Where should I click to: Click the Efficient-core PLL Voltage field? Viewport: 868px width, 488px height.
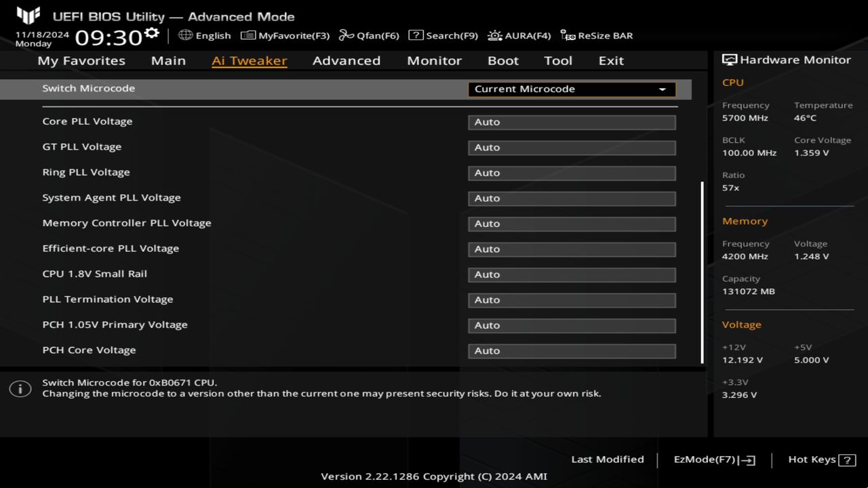pyautogui.click(x=572, y=249)
